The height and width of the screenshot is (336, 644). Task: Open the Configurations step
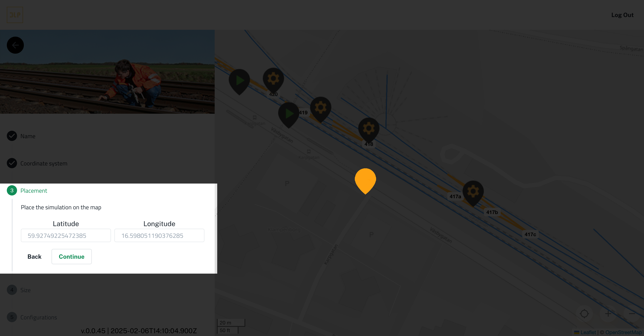point(39,317)
